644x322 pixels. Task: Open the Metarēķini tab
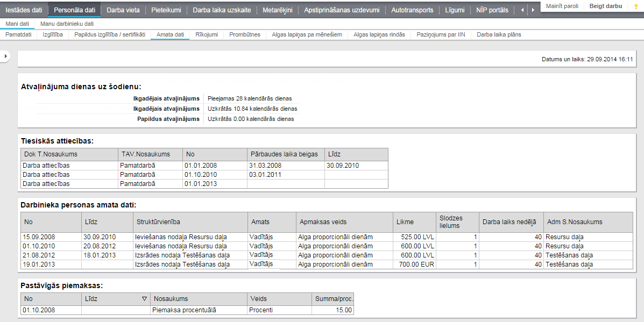click(x=278, y=10)
